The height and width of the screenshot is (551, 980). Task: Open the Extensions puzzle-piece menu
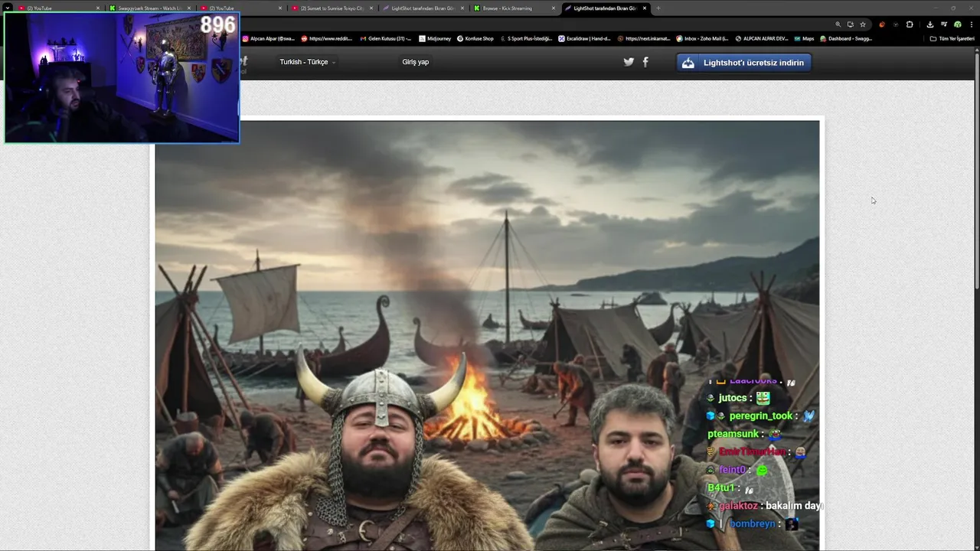pos(910,24)
